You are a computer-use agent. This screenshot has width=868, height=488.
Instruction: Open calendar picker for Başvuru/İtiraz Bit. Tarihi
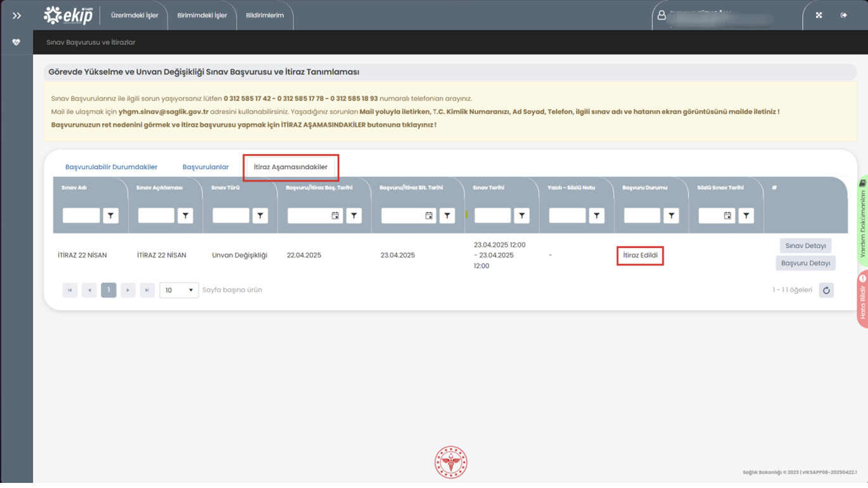pyautogui.click(x=429, y=216)
